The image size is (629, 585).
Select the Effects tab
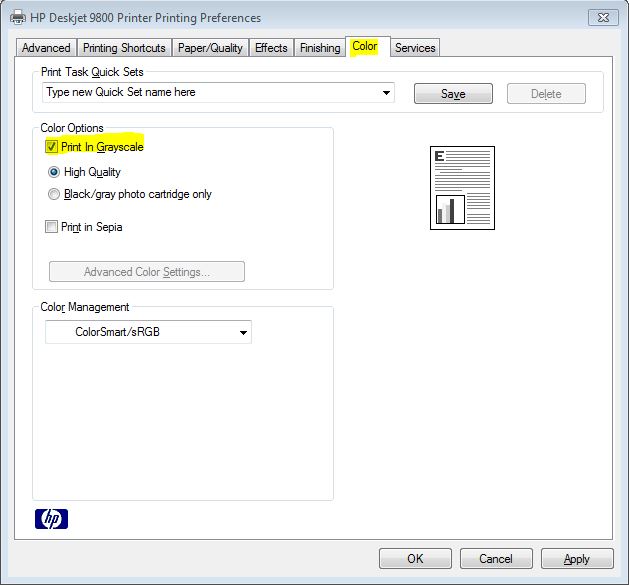pos(271,48)
